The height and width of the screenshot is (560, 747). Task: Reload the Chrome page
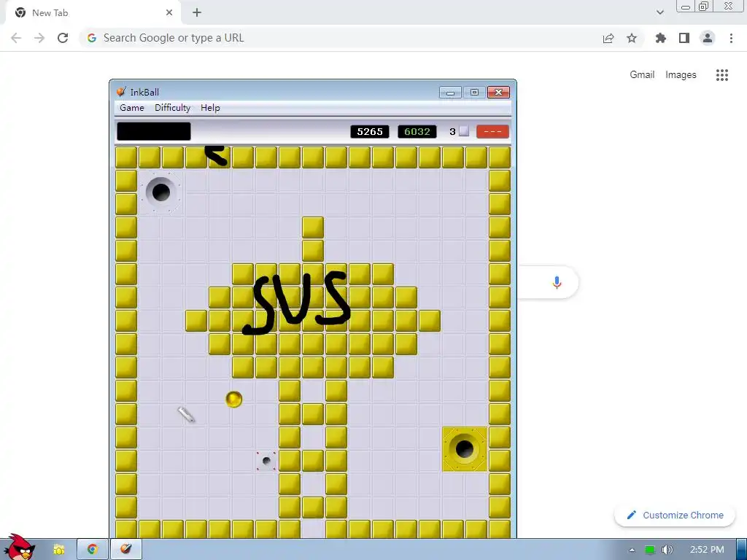point(63,38)
